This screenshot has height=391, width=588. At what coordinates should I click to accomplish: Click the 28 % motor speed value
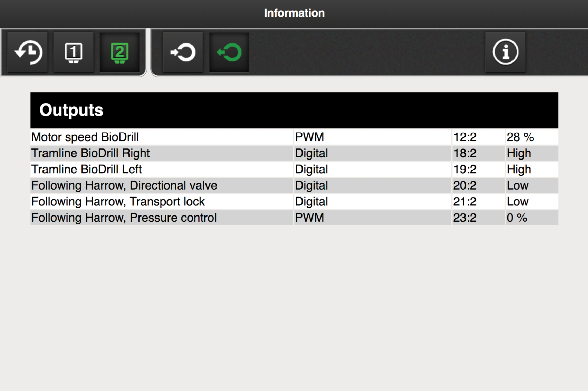(x=520, y=137)
